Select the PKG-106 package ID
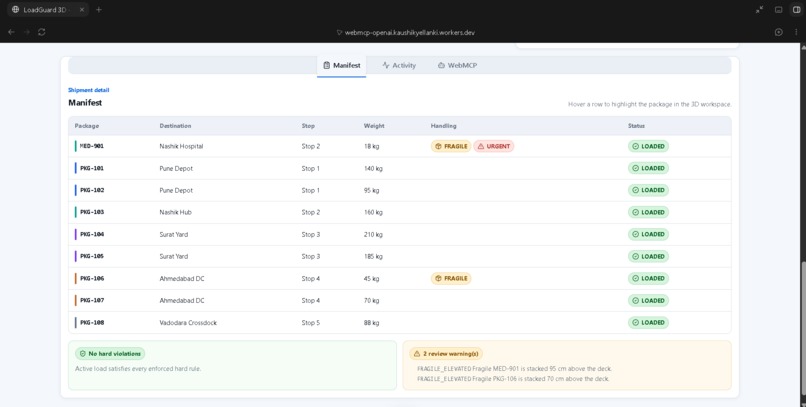806x407 pixels. (x=92, y=279)
